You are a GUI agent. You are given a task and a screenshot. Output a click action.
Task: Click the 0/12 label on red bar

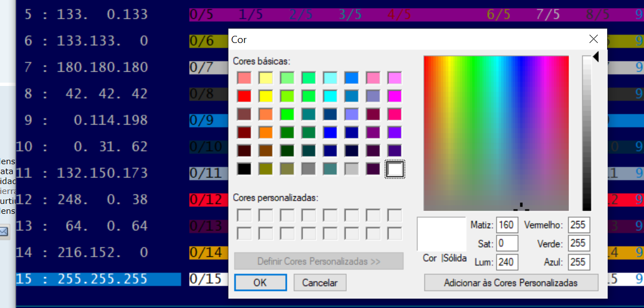206,200
